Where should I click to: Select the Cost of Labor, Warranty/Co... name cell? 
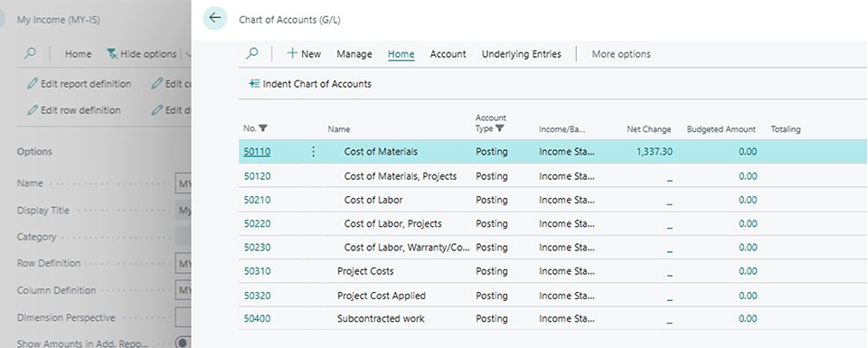pyautogui.click(x=407, y=248)
